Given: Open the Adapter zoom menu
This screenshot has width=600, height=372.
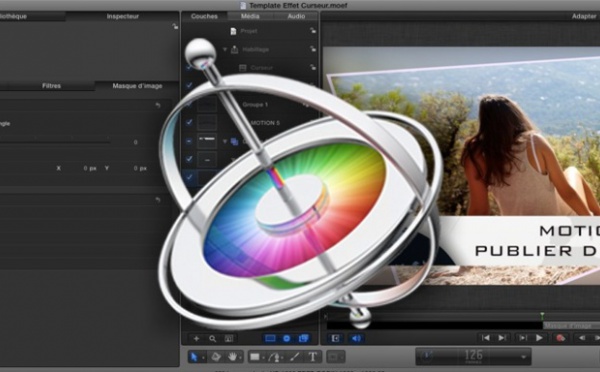Looking at the screenshot, I should [x=584, y=16].
